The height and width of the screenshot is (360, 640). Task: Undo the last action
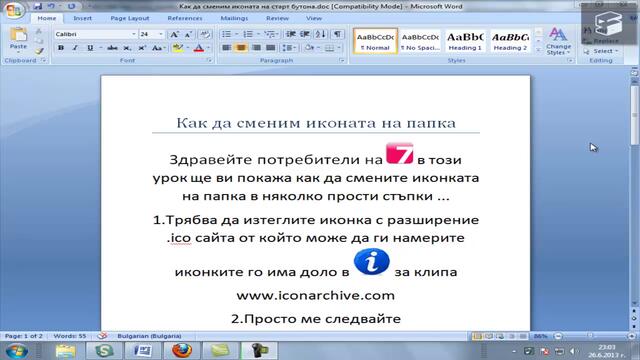(51, 6)
